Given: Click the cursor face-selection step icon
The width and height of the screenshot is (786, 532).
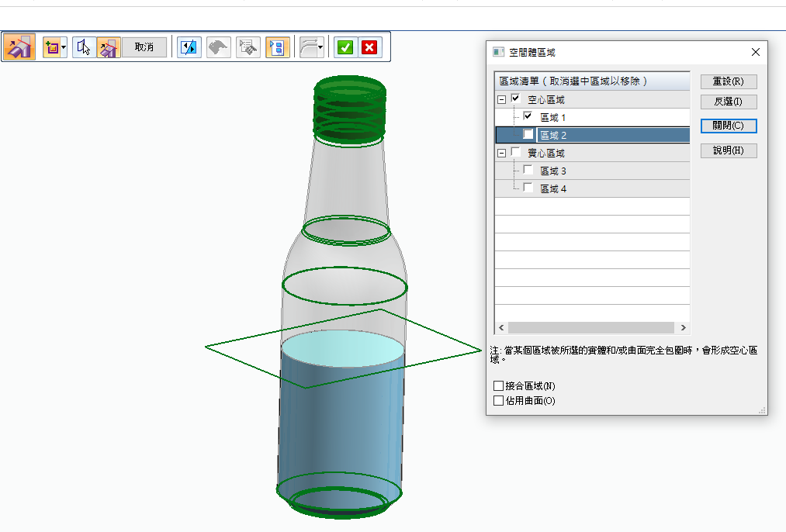Looking at the screenshot, I should tap(85, 47).
